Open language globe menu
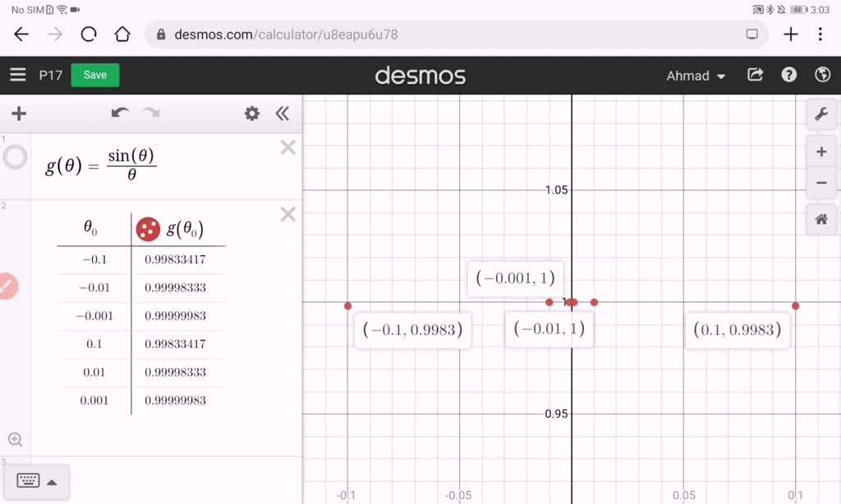 [822, 75]
